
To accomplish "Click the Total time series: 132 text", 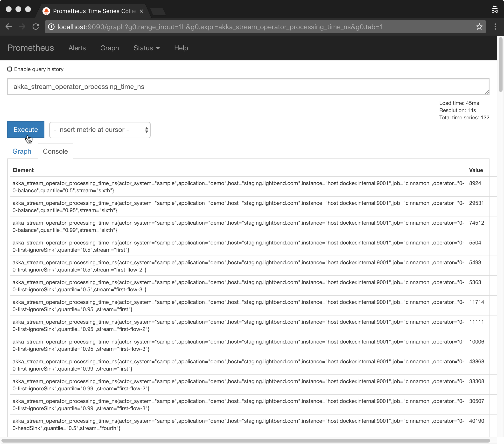I will click(x=464, y=117).
